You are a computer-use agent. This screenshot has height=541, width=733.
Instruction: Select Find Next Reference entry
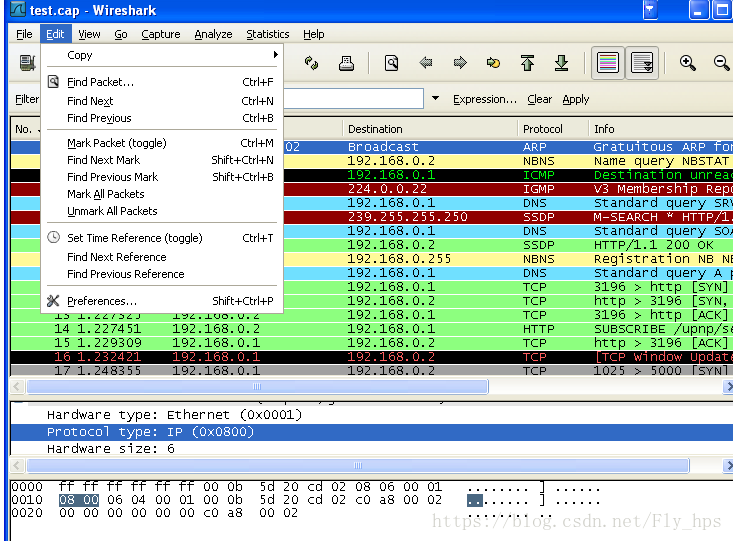tap(162, 257)
